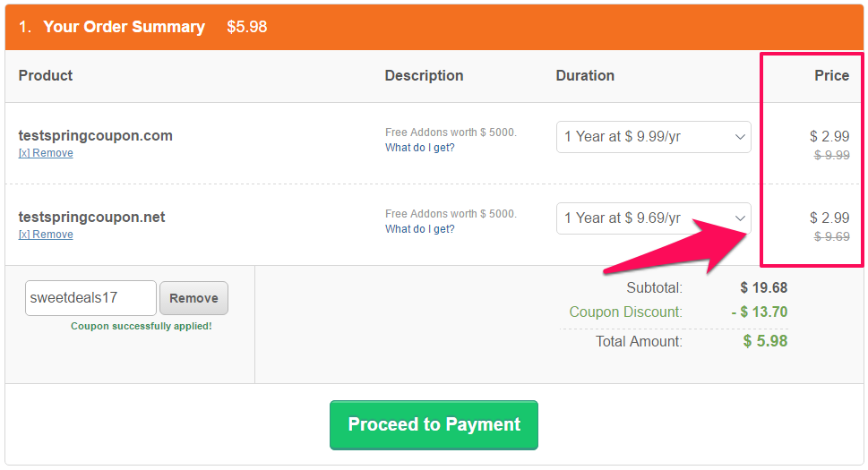Remove testspringcoupon.com from the order
Viewport: 868px width, 470px height.
tap(46, 153)
